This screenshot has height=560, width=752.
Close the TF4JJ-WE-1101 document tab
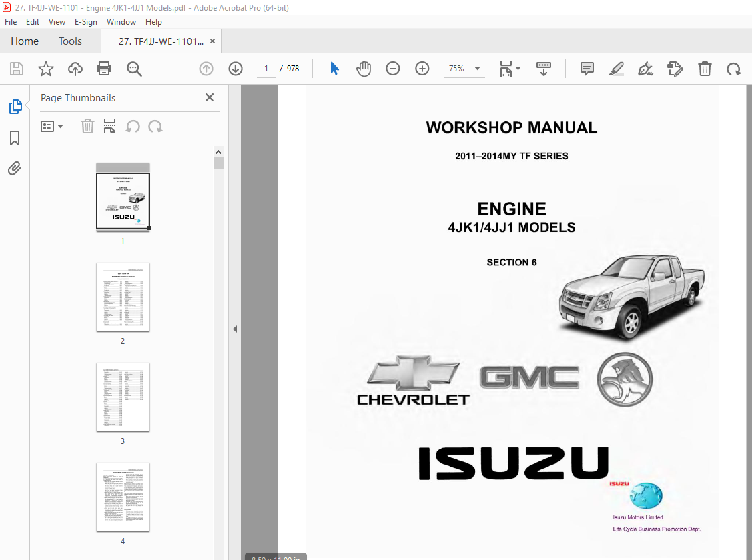(x=212, y=41)
